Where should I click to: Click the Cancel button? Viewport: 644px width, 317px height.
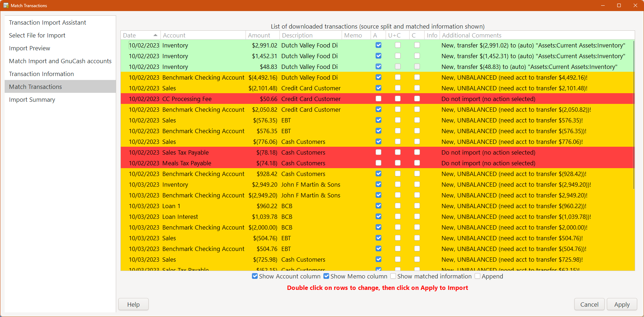click(589, 305)
